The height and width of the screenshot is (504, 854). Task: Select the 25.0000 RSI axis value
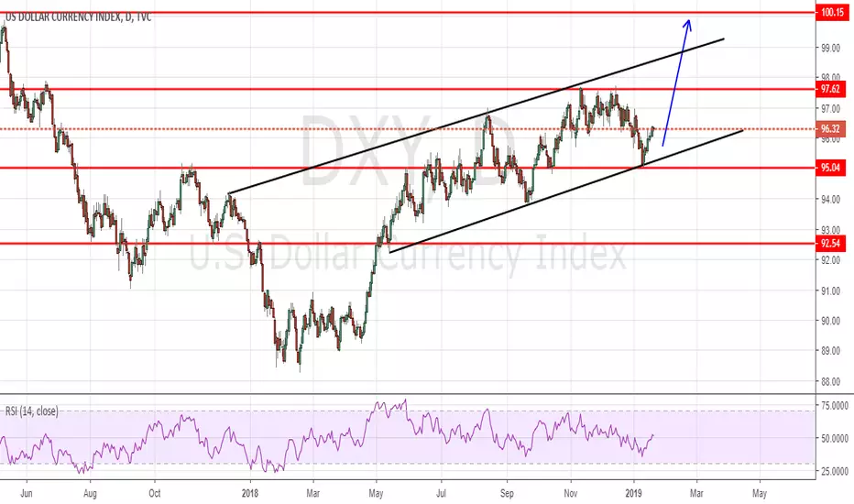835,471
